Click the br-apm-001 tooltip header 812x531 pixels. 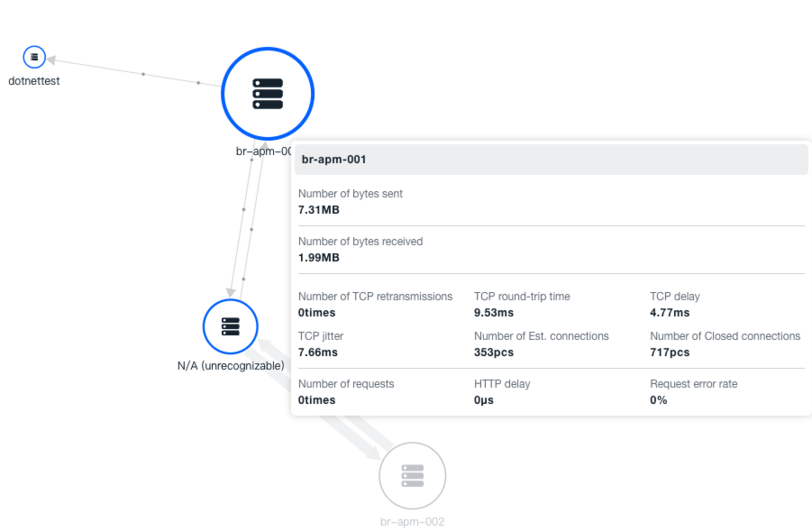coord(551,160)
